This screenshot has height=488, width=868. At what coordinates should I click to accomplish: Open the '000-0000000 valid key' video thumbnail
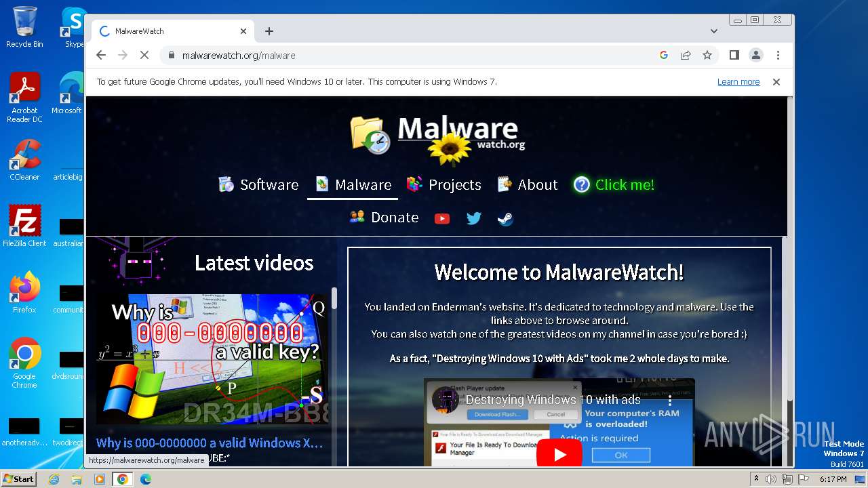click(x=212, y=359)
